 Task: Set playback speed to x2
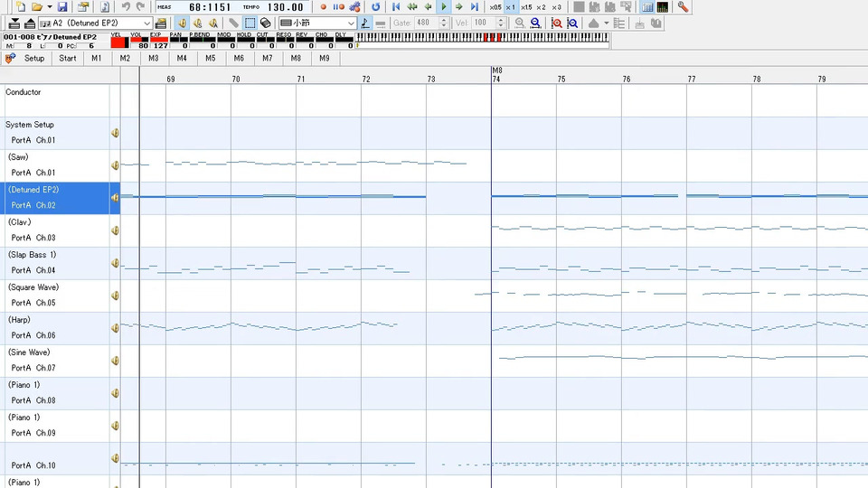coord(542,7)
